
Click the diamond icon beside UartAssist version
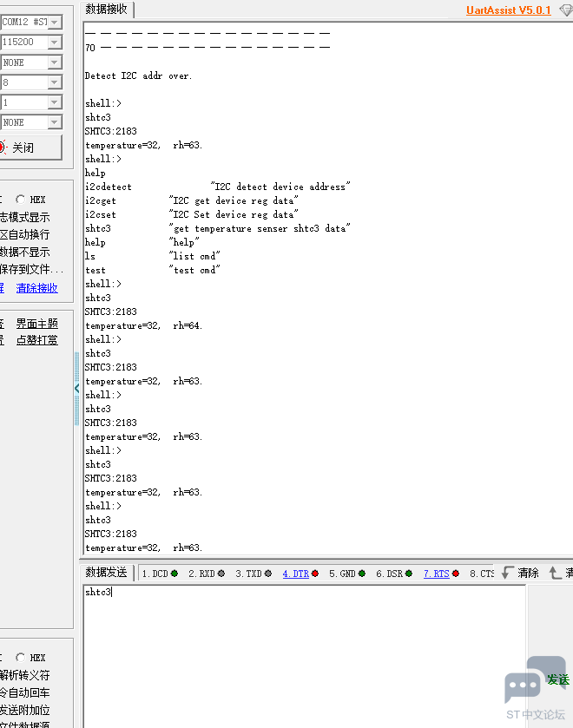point(565,10)
